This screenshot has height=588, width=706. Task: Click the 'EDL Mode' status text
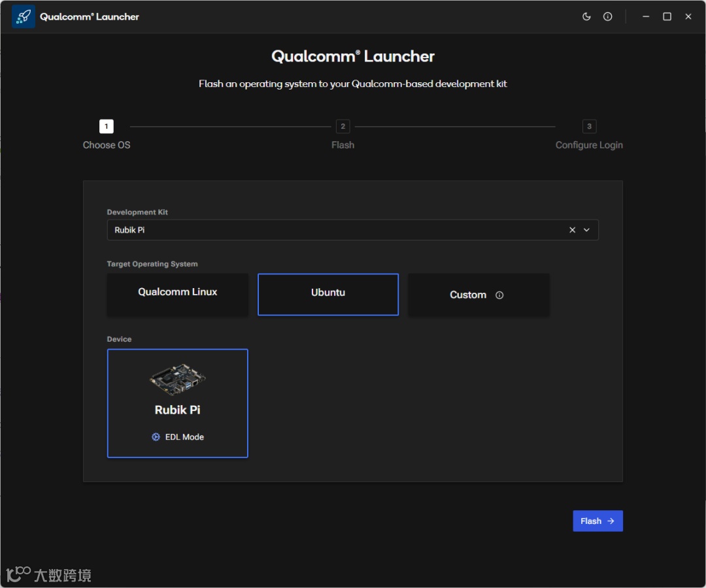(x=184, y=437)
